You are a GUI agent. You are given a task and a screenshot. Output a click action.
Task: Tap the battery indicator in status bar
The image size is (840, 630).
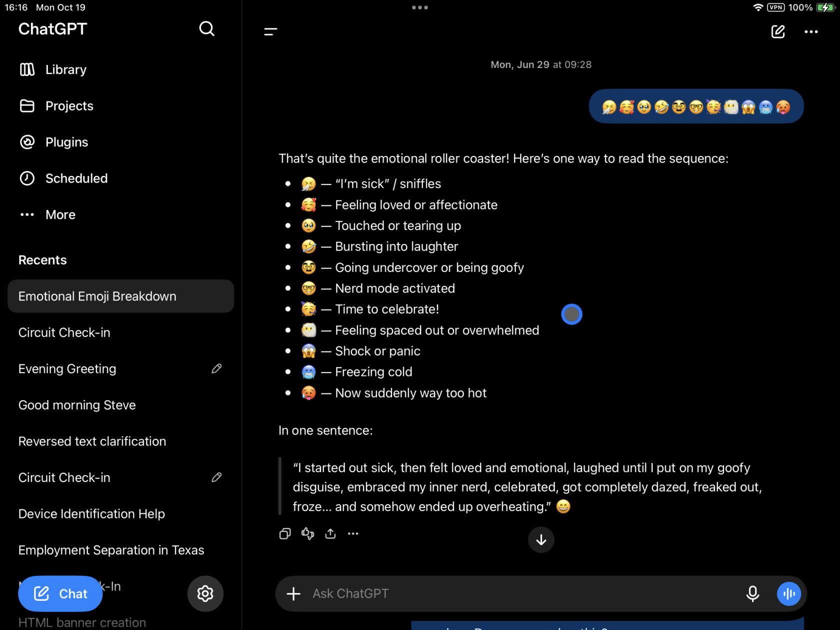[x=824, y=7]
